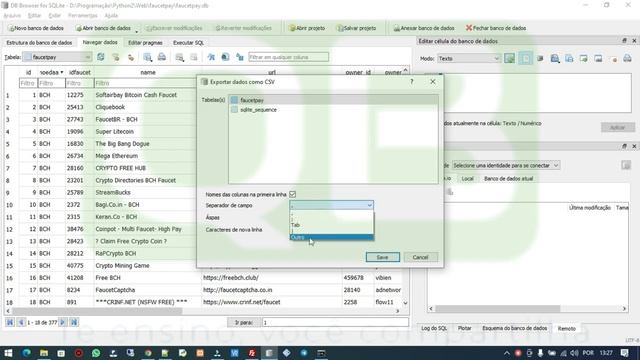Open the Separador de campo combo box
This screenshot has width=640, height=360.
point(331,205)
